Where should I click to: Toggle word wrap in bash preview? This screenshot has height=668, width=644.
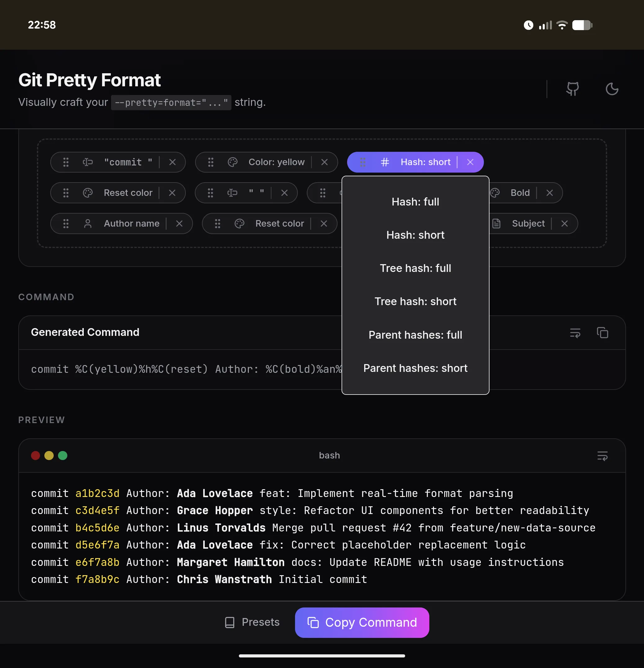point(602,456)
